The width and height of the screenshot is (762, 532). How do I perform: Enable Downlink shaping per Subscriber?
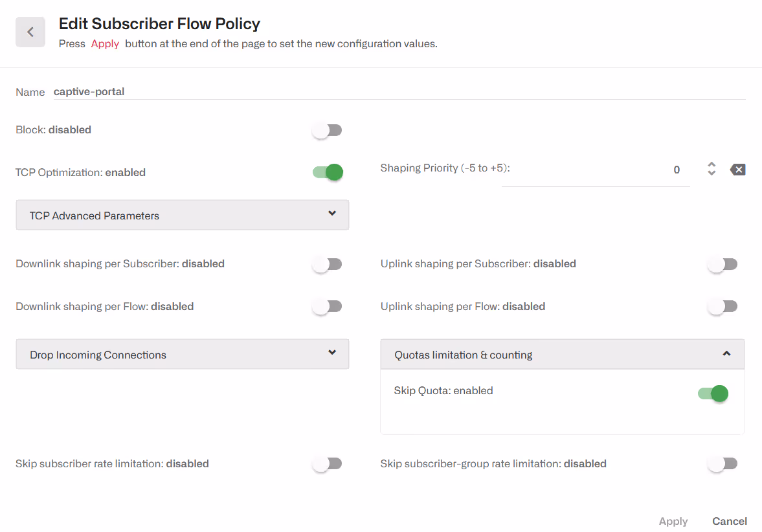(327, 264)
